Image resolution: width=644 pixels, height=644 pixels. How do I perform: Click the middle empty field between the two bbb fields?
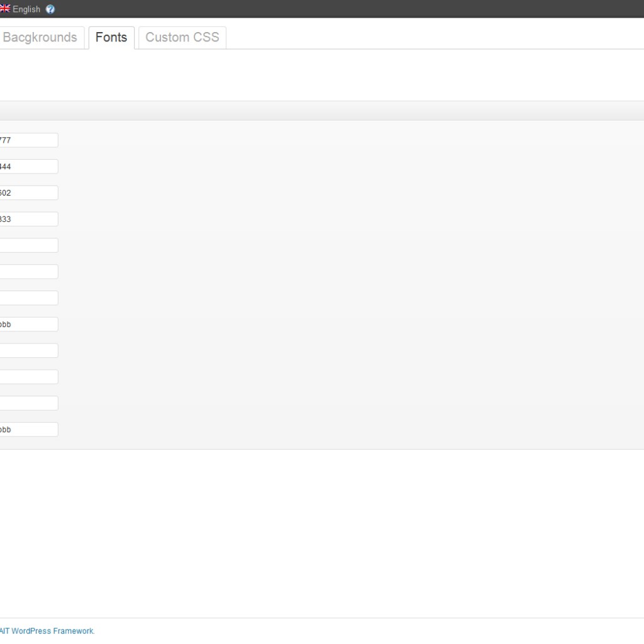[x=28, y=377]
